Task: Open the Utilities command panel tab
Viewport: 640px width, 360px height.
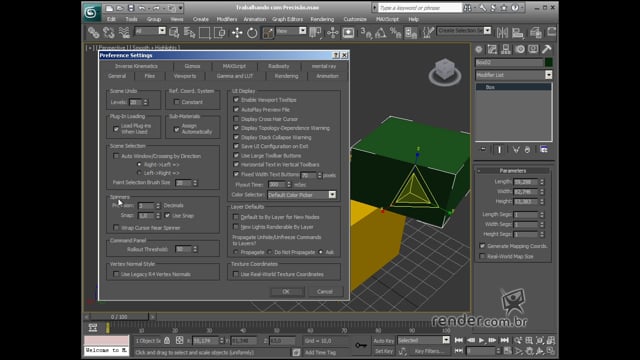Action: pos(547,49)
